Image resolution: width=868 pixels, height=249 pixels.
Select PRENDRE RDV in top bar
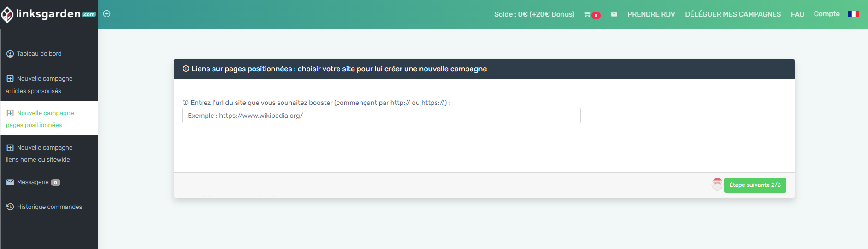tap(651, 14)
